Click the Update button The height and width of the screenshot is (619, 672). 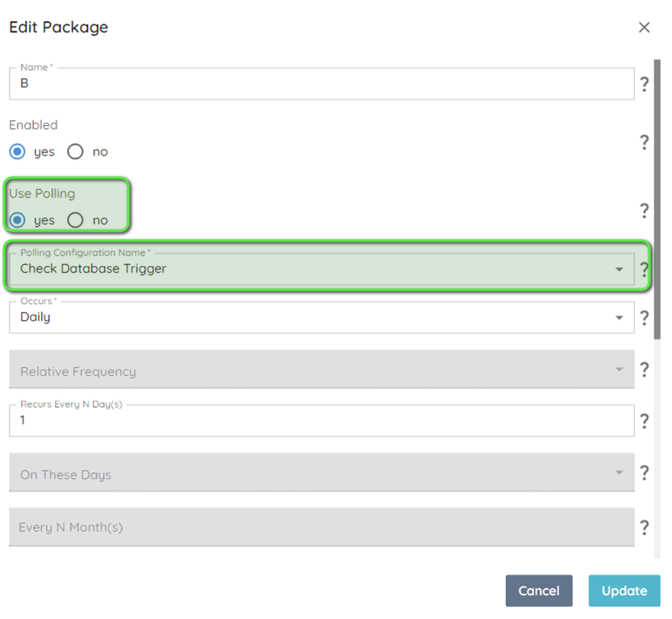[624, 591]
